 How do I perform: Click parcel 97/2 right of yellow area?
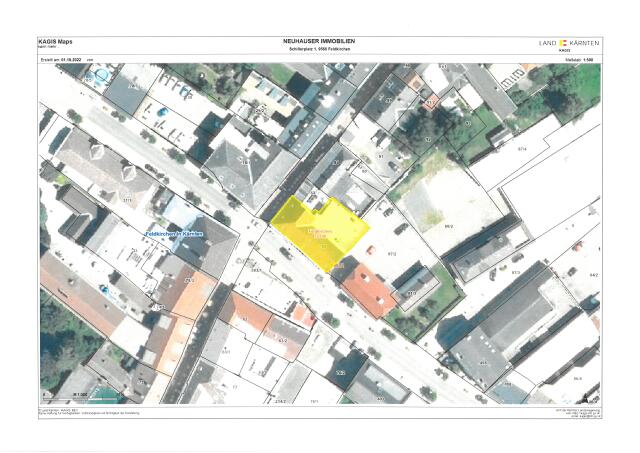(390, 252)
